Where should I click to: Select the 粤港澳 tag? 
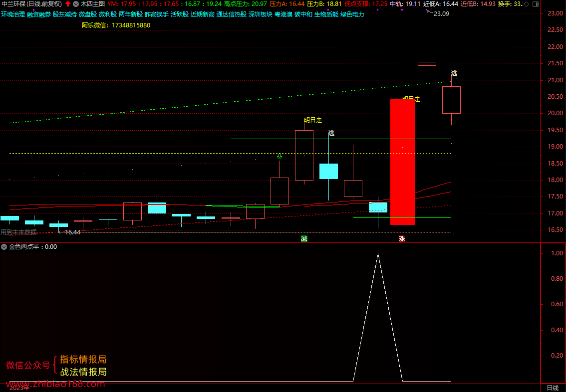(283, 14)
